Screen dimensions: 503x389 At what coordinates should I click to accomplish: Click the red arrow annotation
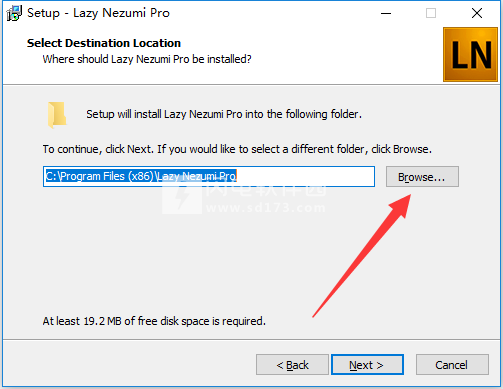[x=362, y=256]
